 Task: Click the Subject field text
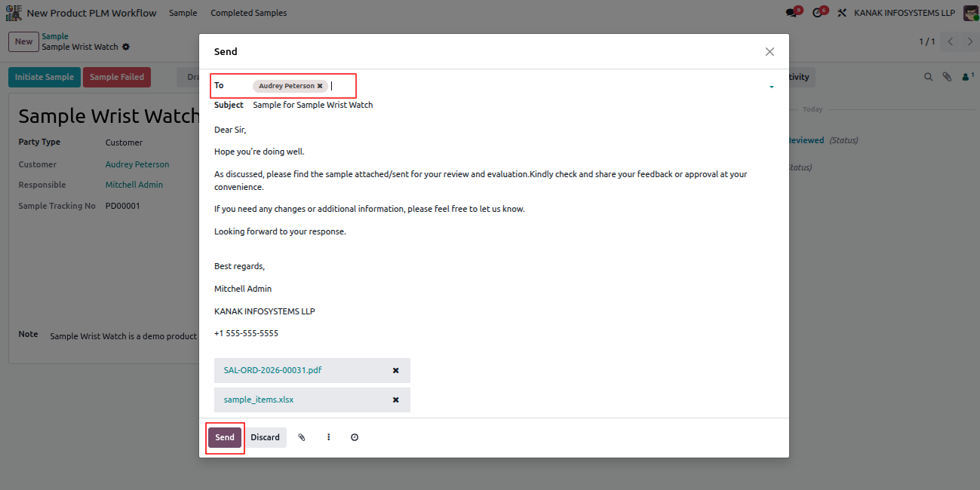(313, 105)
